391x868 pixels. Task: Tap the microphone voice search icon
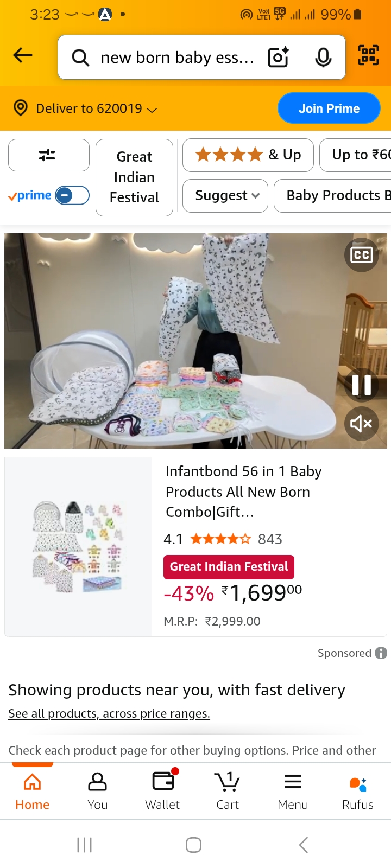tap(323, 57)
